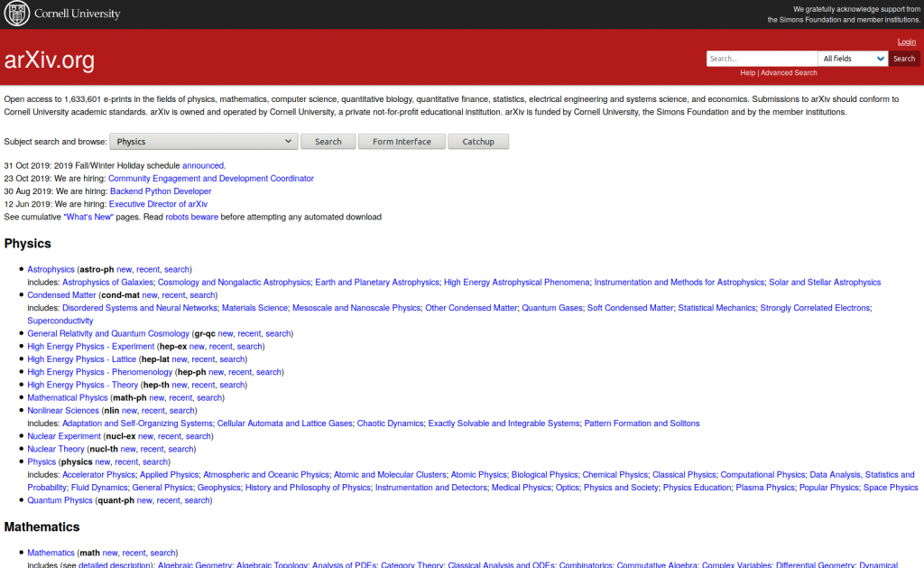The image size is (924, 568).
Task: Click the Catchup button
Action: pos(478,142)
